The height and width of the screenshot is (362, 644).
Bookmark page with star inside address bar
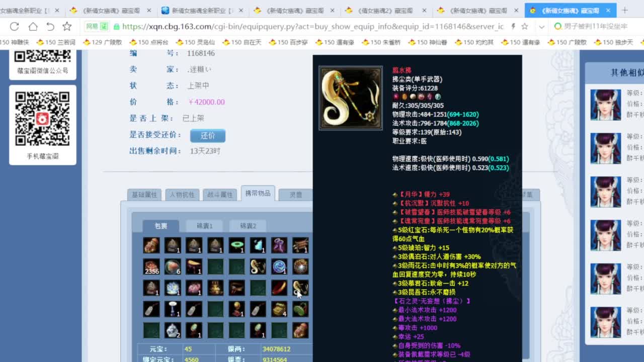(525, 26)
